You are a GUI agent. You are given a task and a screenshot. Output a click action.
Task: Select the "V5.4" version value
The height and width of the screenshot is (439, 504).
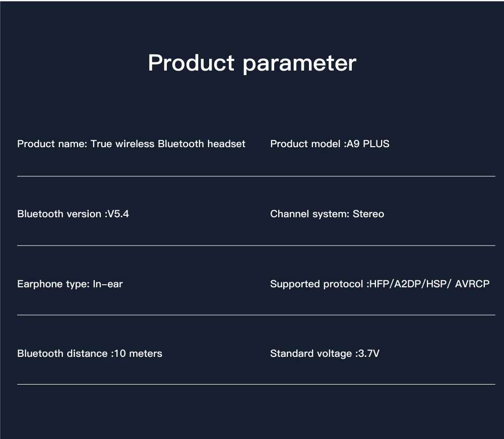[x=118, y=214]
